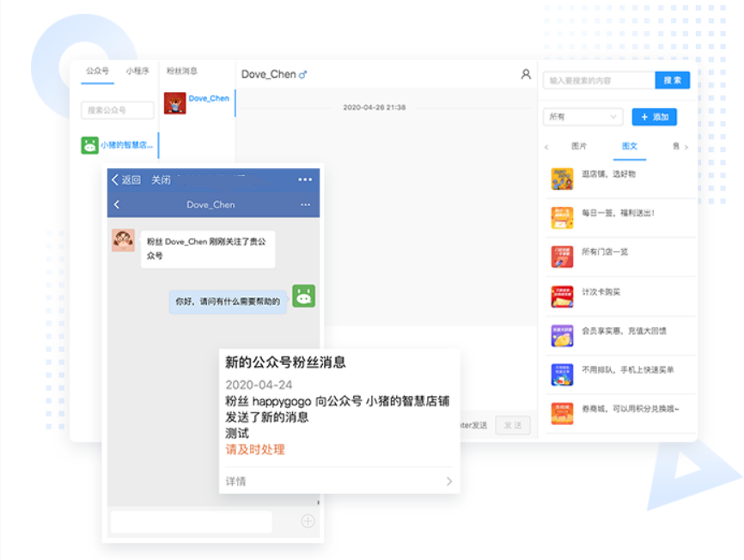This screenshot has height=560, width=744.
Task: Open 所有门店一览 article thumbnail
Action: coord(562,257)
